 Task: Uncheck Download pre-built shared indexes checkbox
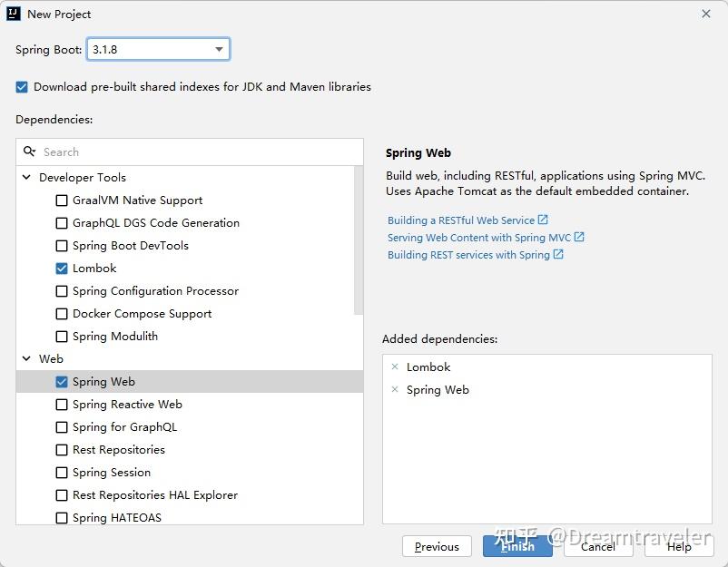[x=22, y=87]
